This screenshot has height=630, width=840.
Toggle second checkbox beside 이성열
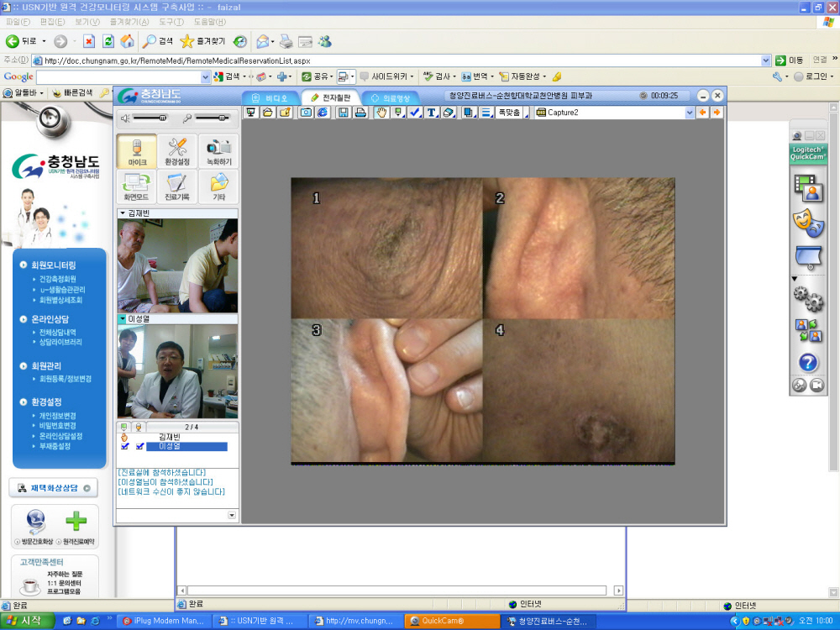coord(139,447)
